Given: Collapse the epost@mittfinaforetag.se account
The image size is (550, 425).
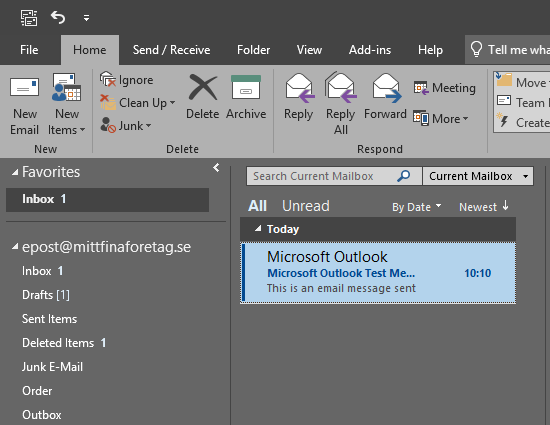Looking at the screenshot, I should pos(15,247).
